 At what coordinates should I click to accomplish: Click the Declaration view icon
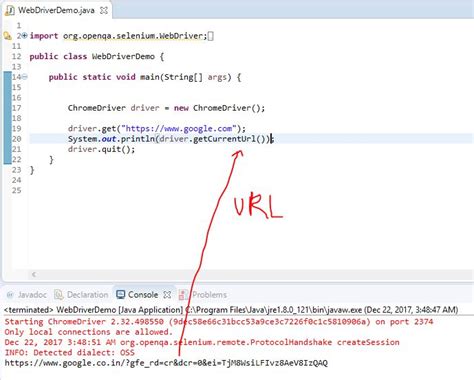(x=58, y=295)
